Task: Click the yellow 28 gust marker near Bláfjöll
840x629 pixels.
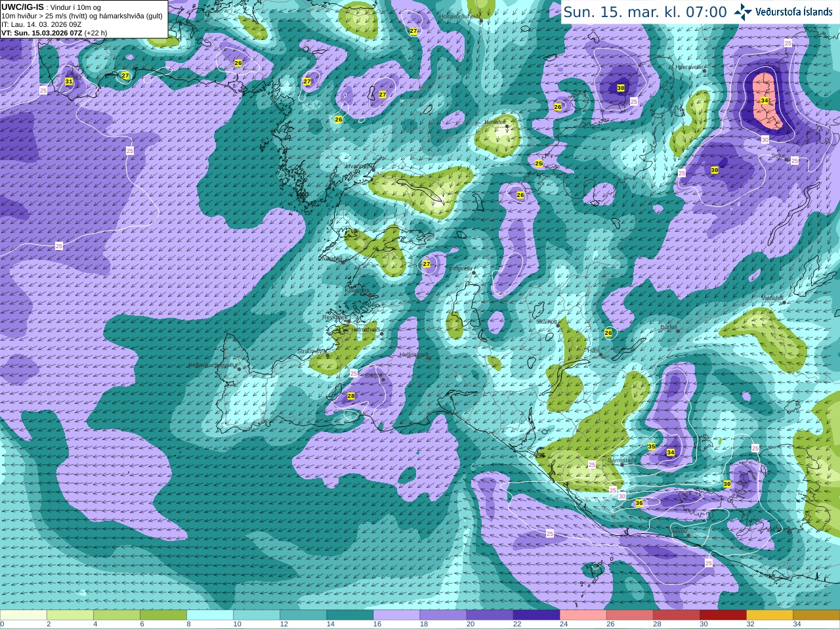Action: (351, 396)
